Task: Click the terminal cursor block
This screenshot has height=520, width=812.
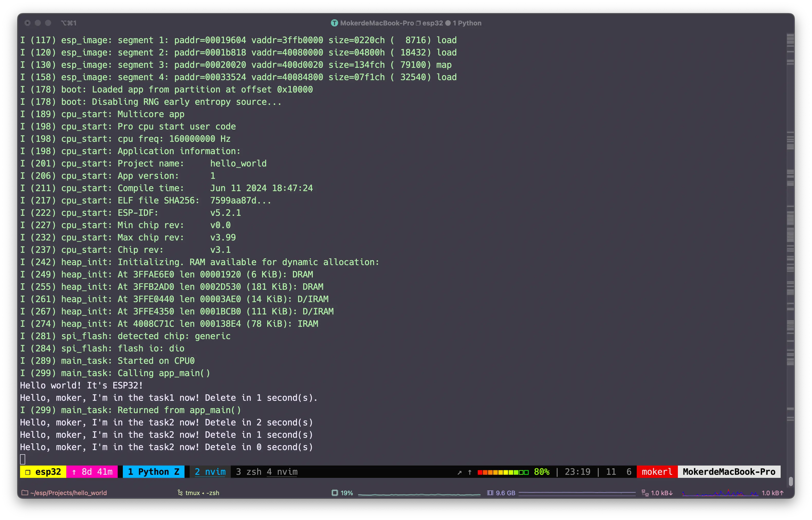Action: point(23,459)
